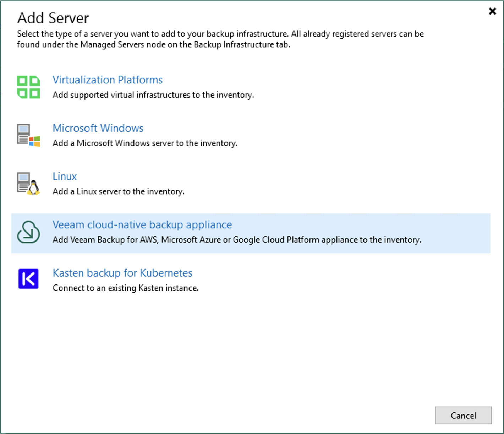
Task: Click the Linux penguin server icon
Action: click(28, 184)
